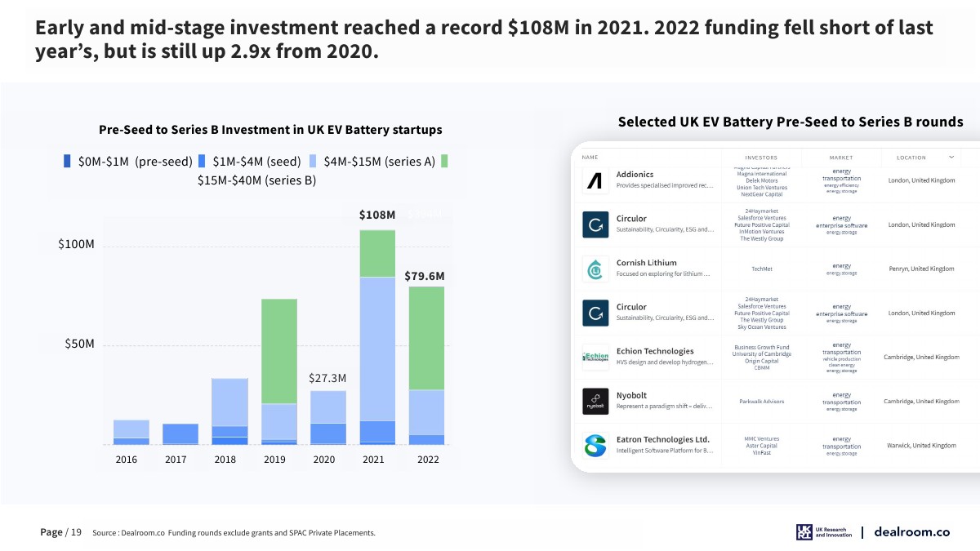The image size is (980, 551).
Task: Select the Echion Technologies logo
Action: [595, 357]
